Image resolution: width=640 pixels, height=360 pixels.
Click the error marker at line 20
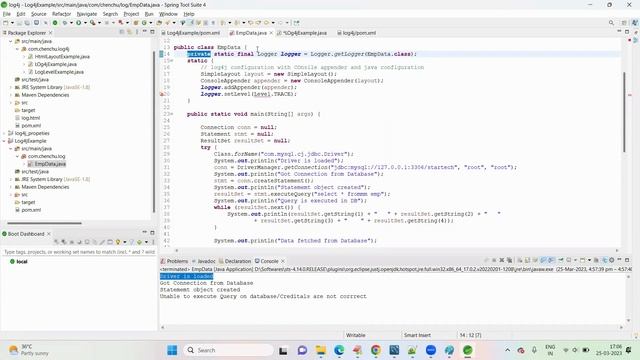click(162, 94)
